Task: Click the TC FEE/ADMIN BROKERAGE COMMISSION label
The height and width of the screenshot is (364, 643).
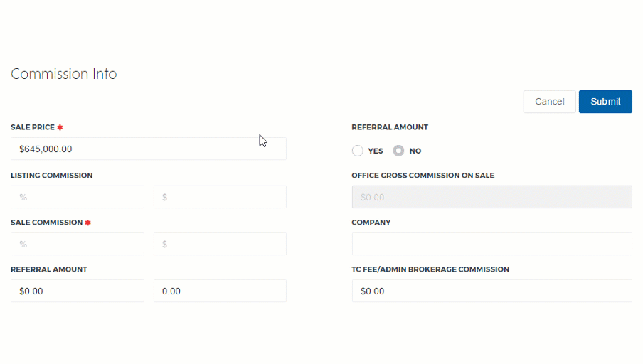Action: click(430, 269)
